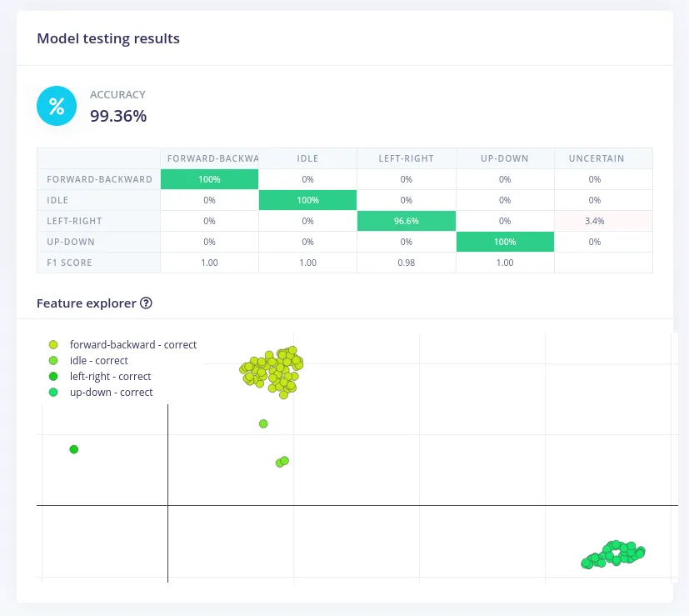
Task: Toggle the forward-backward - correct series
Action: pyautogui.click(x=133, y=344)
